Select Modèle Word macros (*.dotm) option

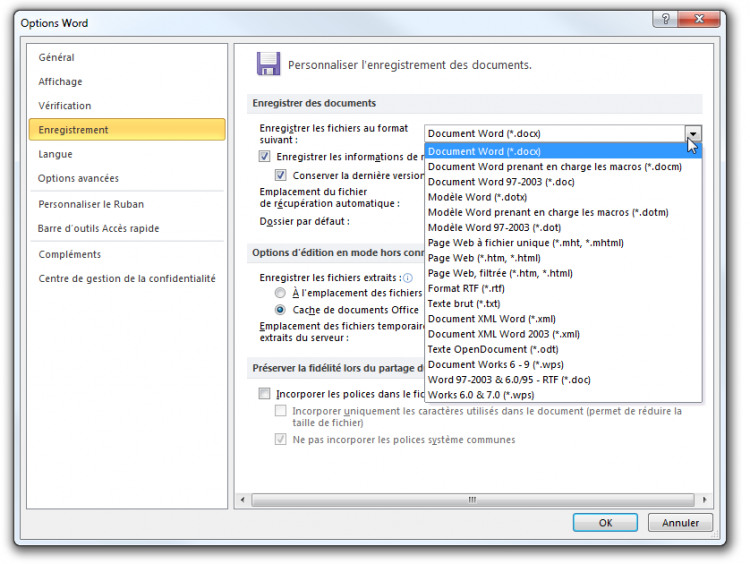click(x=563, y=212)
